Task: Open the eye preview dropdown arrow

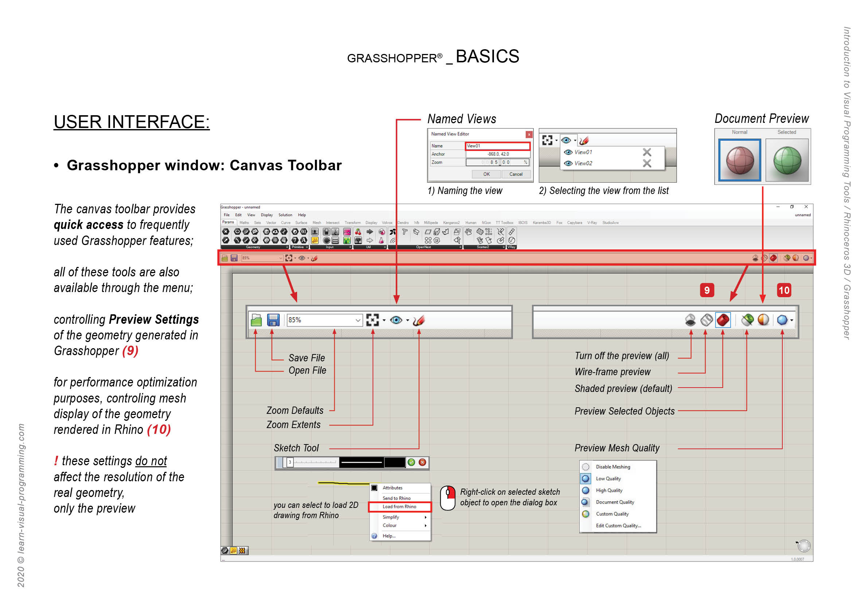Action: (408, 320)
